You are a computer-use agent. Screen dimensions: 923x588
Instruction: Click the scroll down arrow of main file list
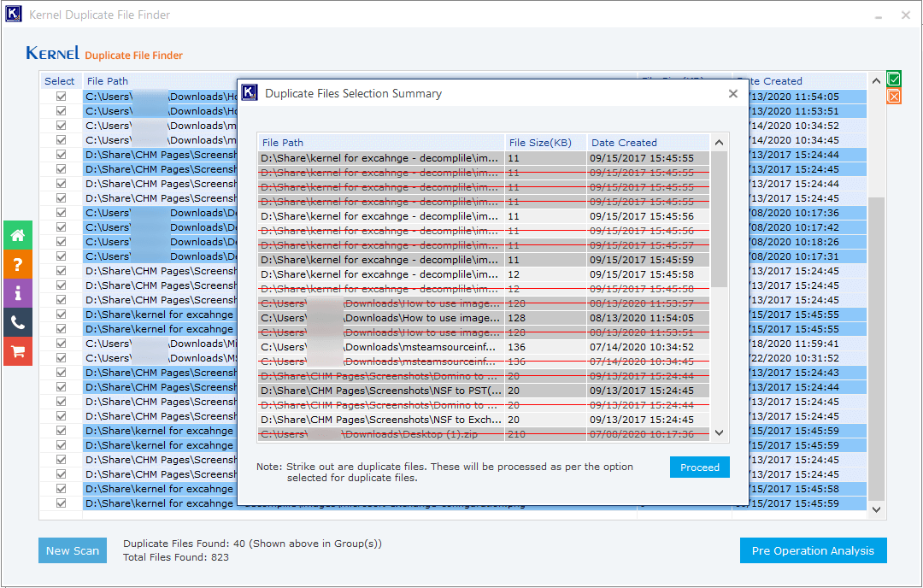click(x=877, y=509)
